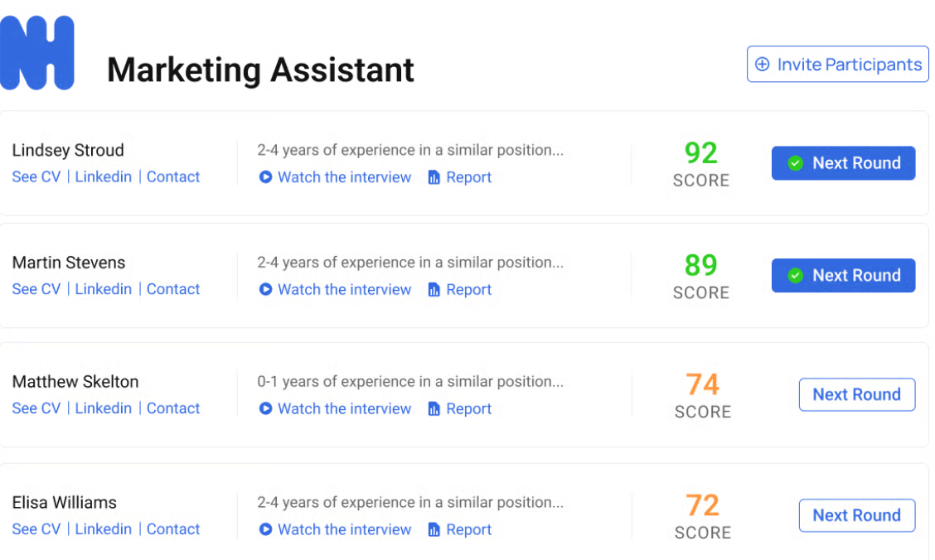This screenshot has width=935, height=560.
Task: Watch the interview of Elisa Williams
Action: pos(344,529)
